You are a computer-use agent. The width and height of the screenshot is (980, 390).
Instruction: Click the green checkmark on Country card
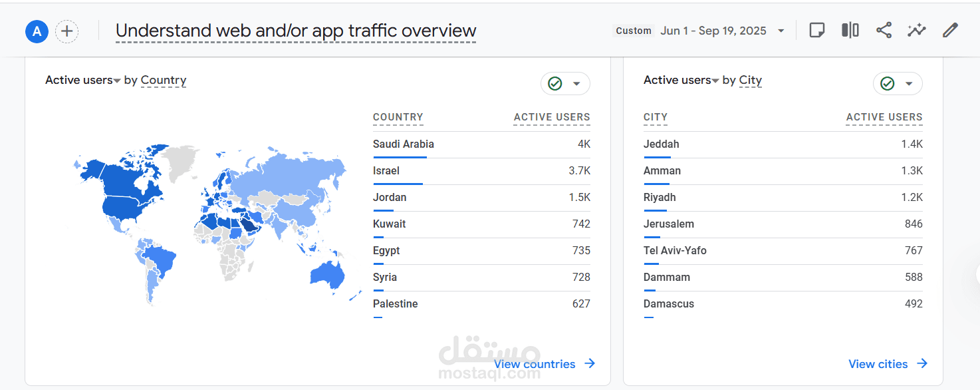555,84
